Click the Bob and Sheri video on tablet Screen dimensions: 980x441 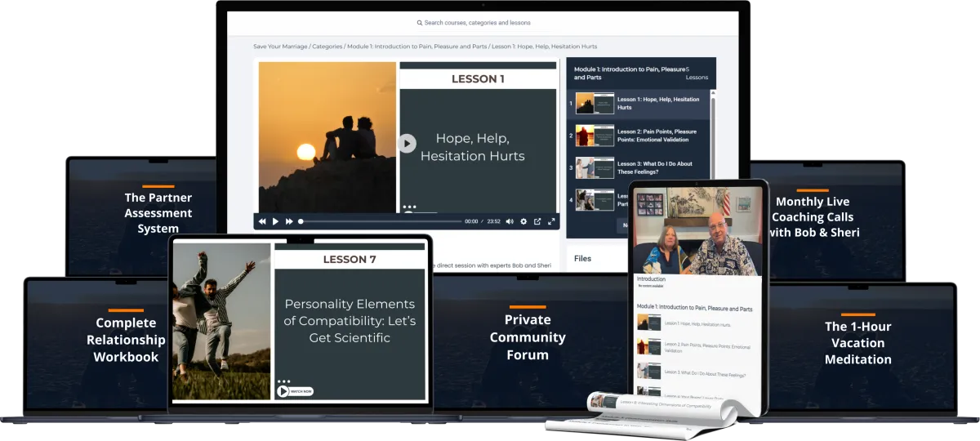(698, 230)
